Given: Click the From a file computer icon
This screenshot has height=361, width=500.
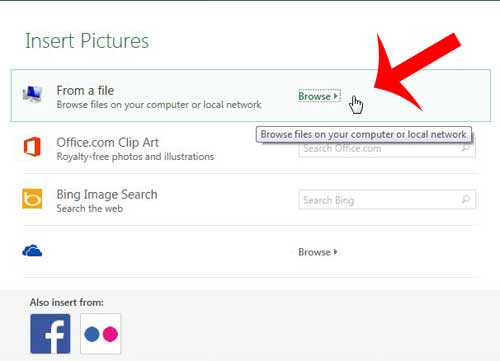Looking at the screenshot, I should point(32,94).
